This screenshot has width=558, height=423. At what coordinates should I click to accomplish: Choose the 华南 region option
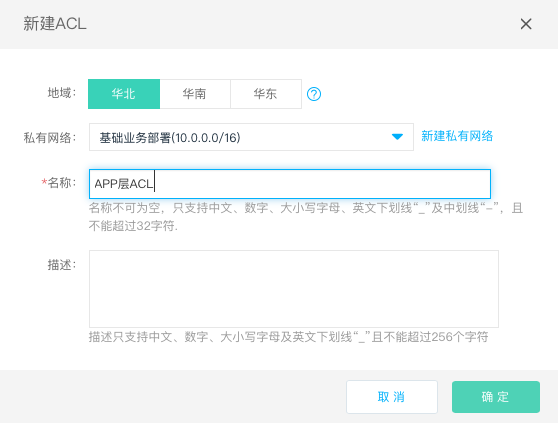tap(195, 94)
